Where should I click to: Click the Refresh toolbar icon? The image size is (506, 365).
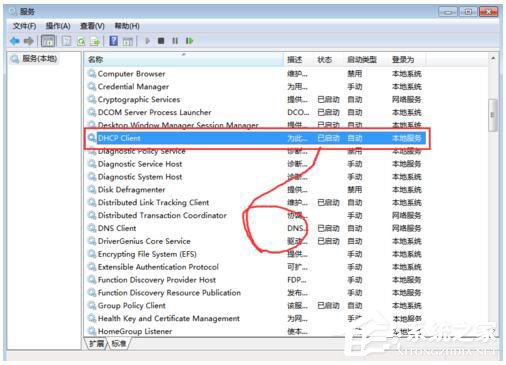[x=81, y=41]
